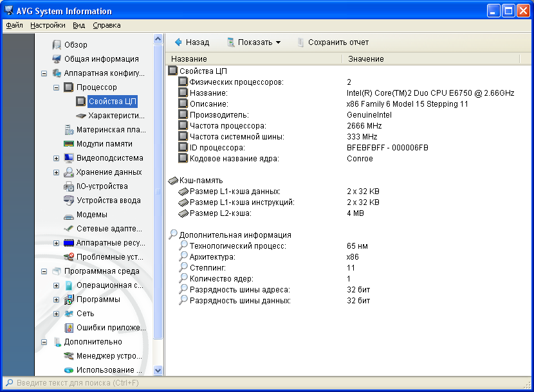The image size is (534, 392).
Task: Click the Аппаратные ресурсы chip icon
Action: (69, 243)
